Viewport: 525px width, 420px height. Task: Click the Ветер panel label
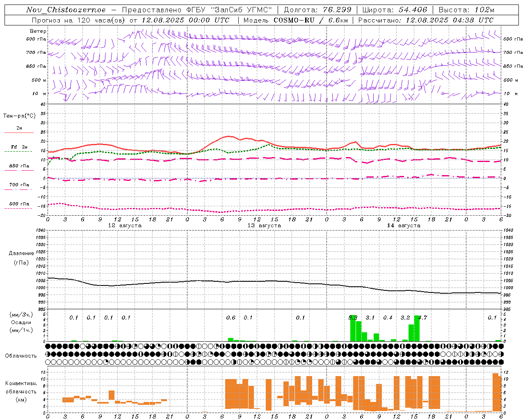(38, 31)
